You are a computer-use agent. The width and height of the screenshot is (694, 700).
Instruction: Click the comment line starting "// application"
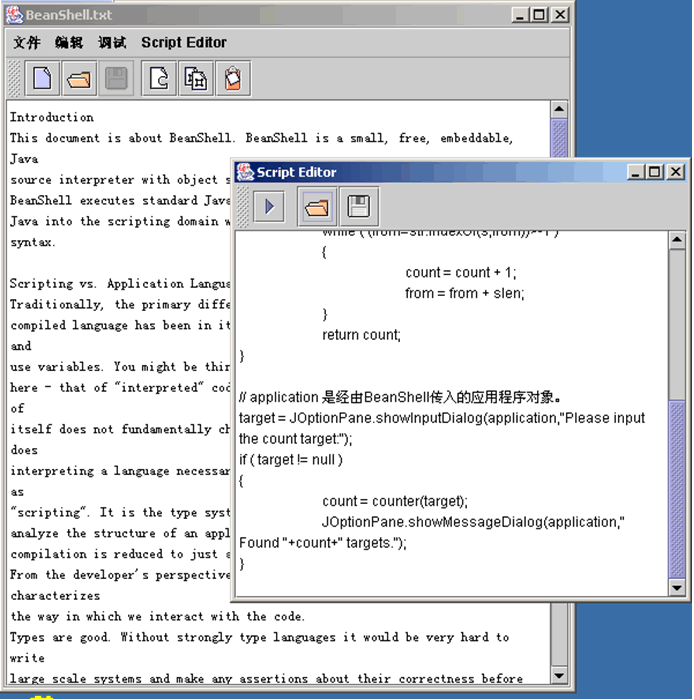pos(400,397)
